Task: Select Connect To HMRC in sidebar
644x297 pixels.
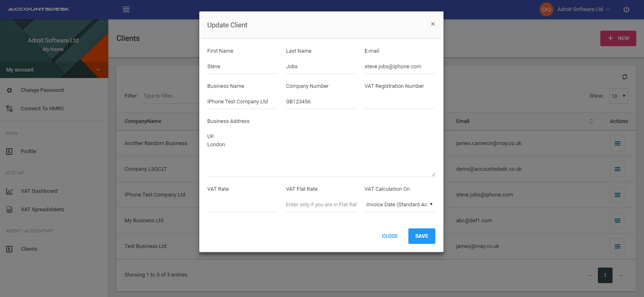Action: (x=42, y=109)
